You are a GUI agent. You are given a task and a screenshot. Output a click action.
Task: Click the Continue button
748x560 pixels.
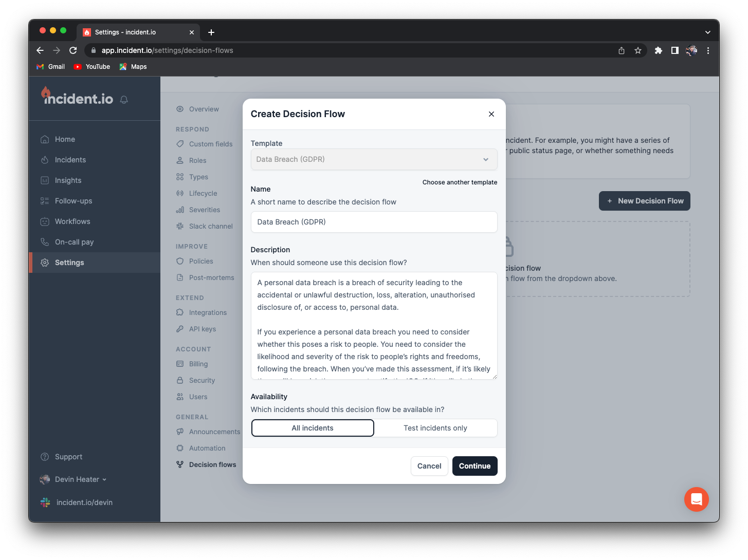475,466
